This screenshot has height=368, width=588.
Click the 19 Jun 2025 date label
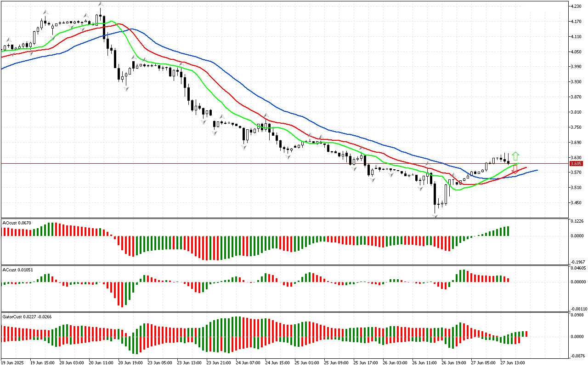click(x=14, y=362)
